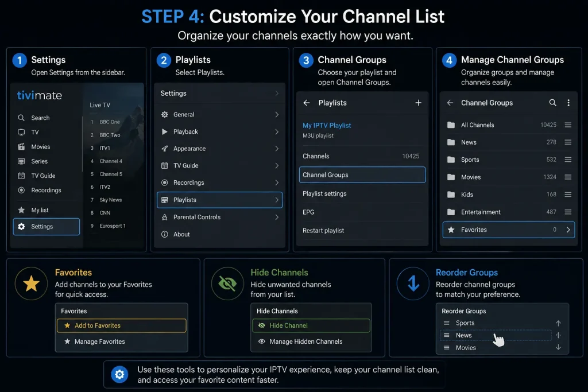Click the drag handle on Entertainment group row
The height and width of the screenshot is (392, 588).
(x=568, y=212)
